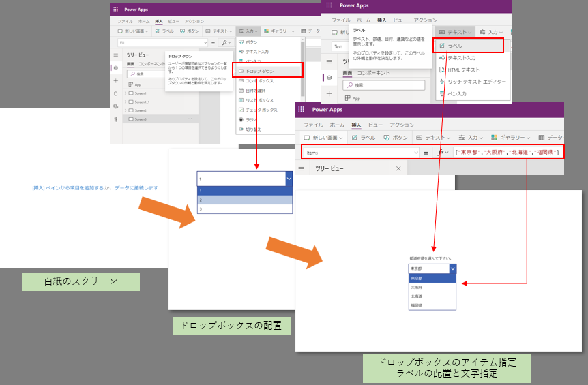Open ファイル menu in left window
This screenshot has width=588, height=385.
pyautogui.click(x=126, y=21)
